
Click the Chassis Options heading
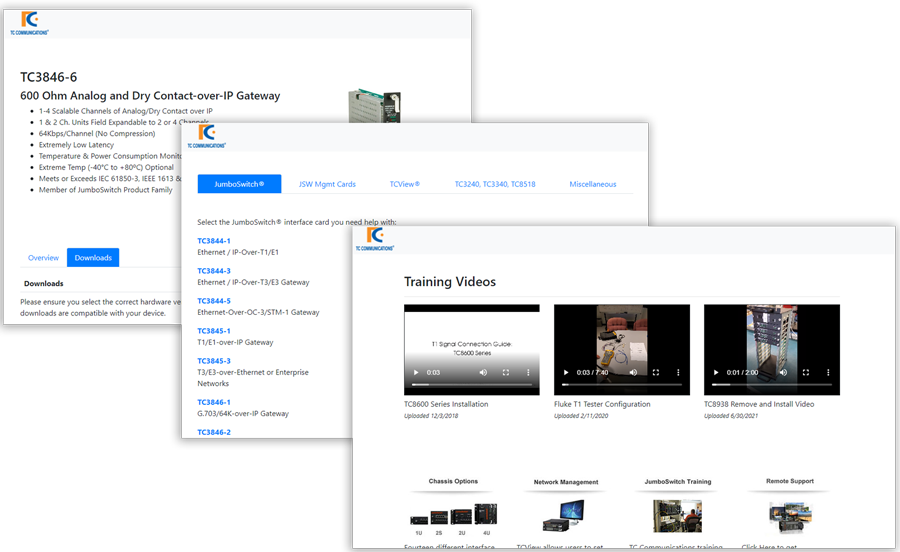coord(453,481)
